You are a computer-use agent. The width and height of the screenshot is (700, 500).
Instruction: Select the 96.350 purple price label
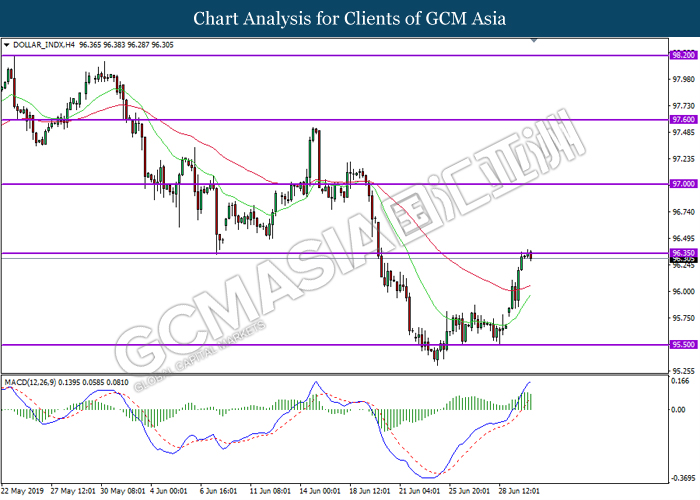coord(684,253)
